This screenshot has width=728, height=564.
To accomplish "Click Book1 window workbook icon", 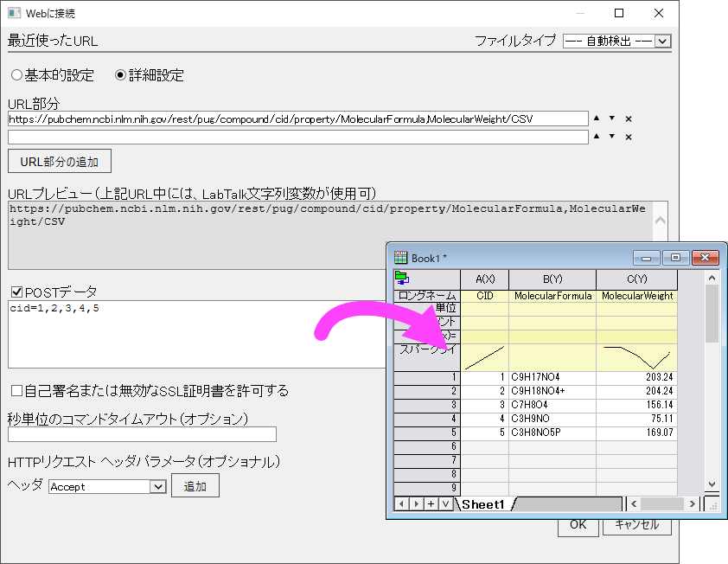I will (x=400, y=258).
